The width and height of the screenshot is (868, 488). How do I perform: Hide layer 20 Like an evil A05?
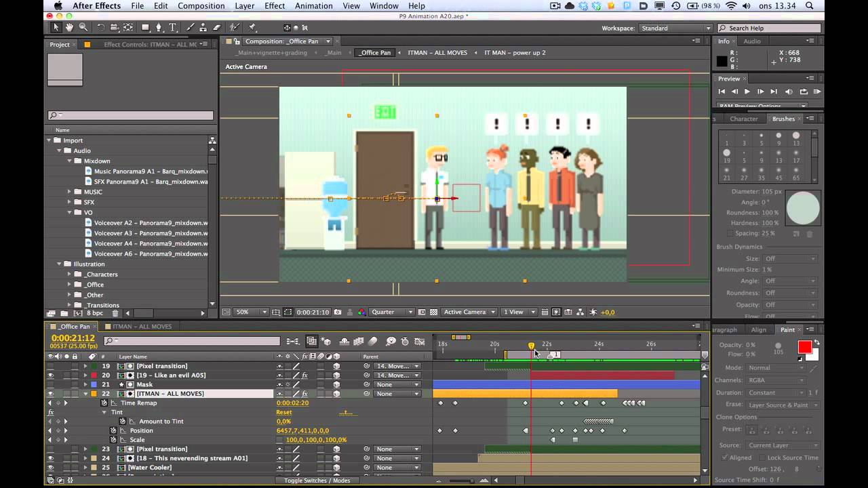[x=50, y=375]
